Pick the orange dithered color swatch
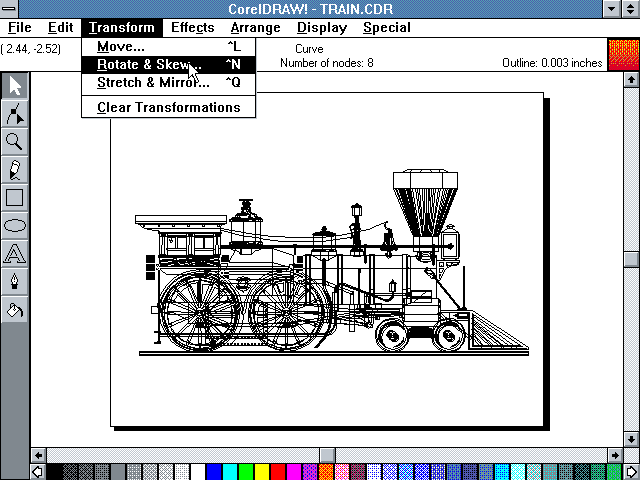 click(326, 472)
